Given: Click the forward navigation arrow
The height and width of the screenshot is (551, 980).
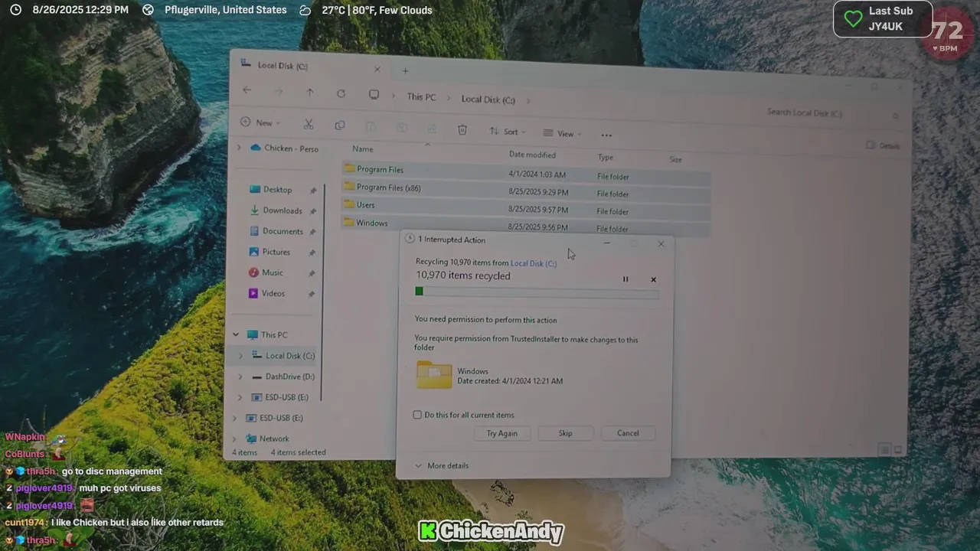Looking at the screenshot, I should click(x=278, y=91).
